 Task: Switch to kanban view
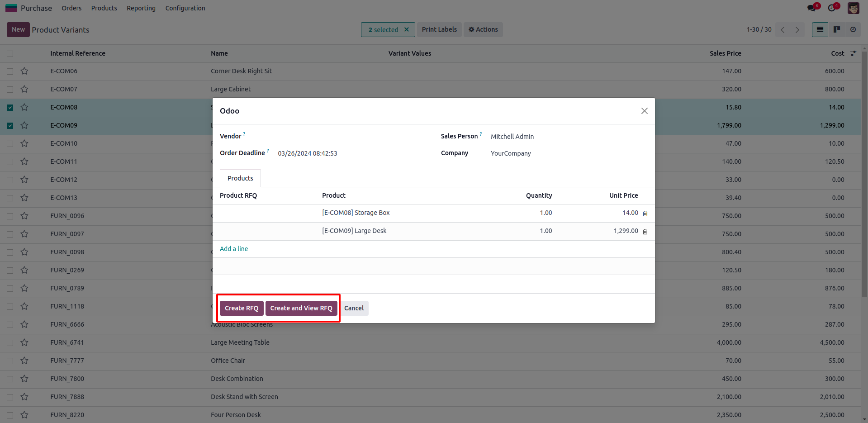[837, 30]
